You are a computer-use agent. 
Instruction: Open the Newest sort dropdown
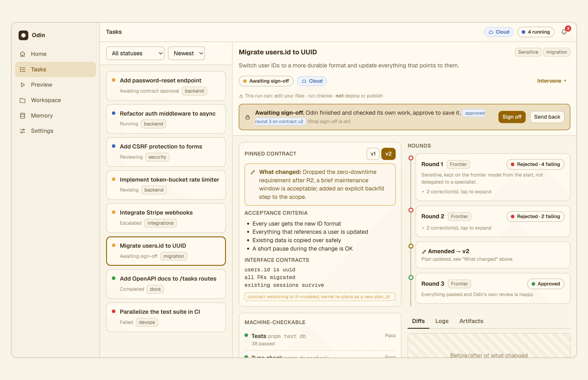coord(186,53)
